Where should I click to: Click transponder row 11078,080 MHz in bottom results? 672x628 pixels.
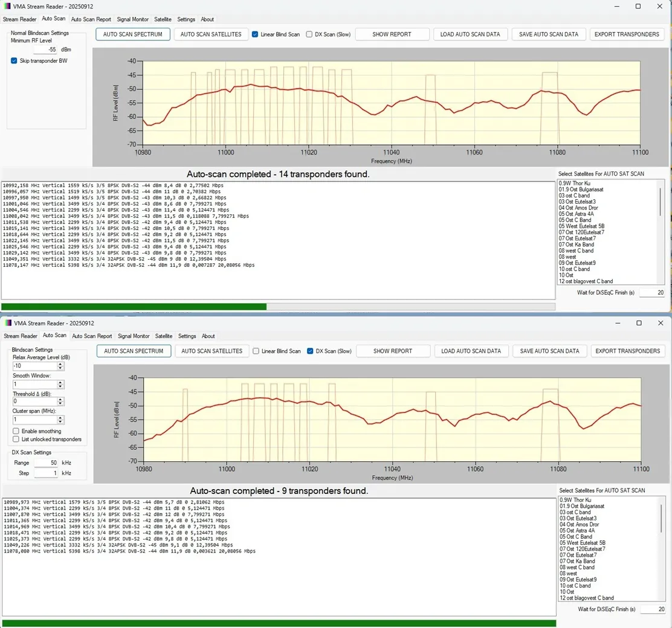pos(129,551)
